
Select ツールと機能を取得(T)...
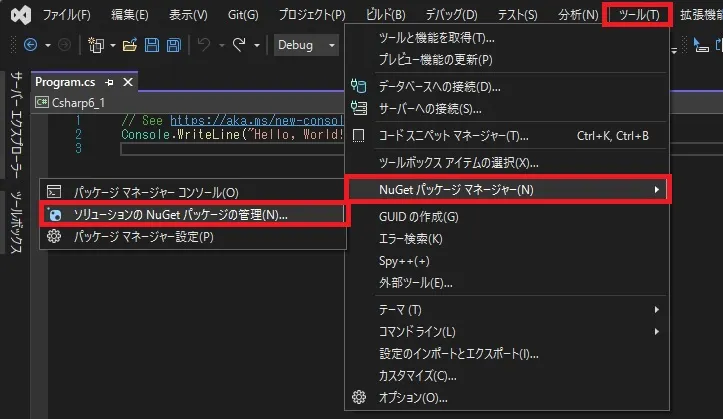tap(507, 38)
